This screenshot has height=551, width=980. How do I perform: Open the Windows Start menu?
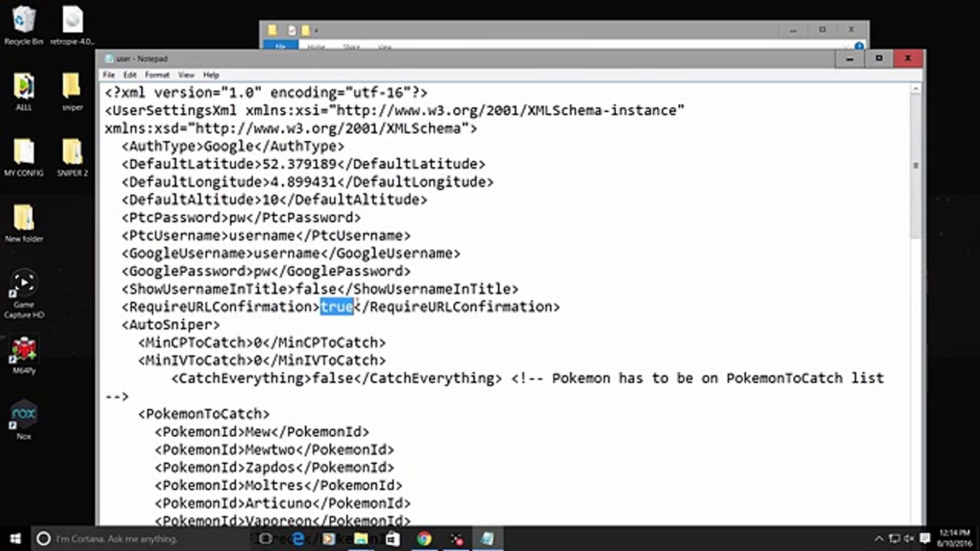click(15, 538)
